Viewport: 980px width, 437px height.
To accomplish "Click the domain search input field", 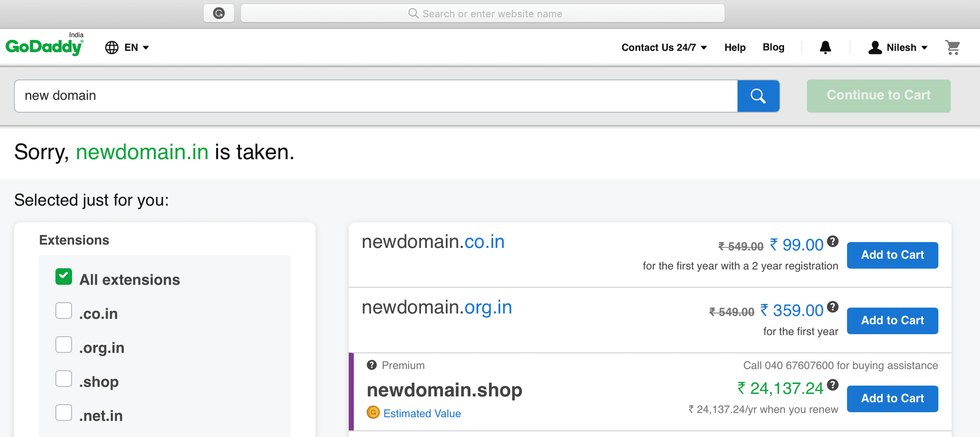I will [x=376, y=96].
